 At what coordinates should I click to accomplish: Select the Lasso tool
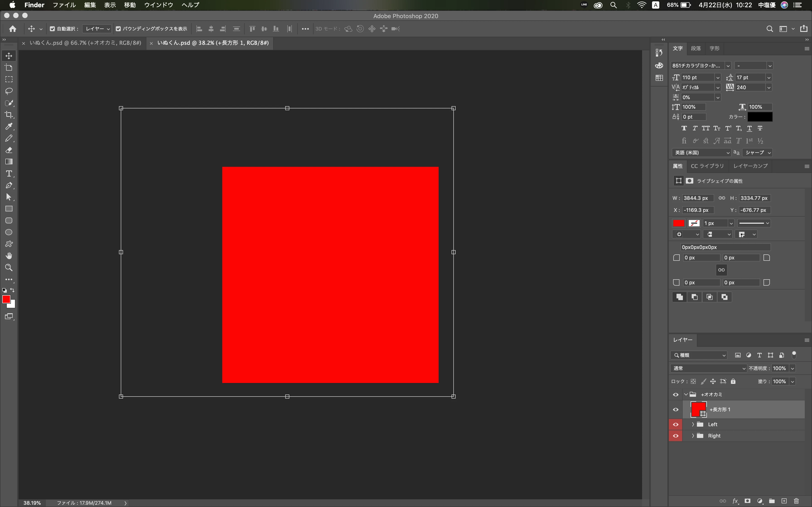[9, 91]
